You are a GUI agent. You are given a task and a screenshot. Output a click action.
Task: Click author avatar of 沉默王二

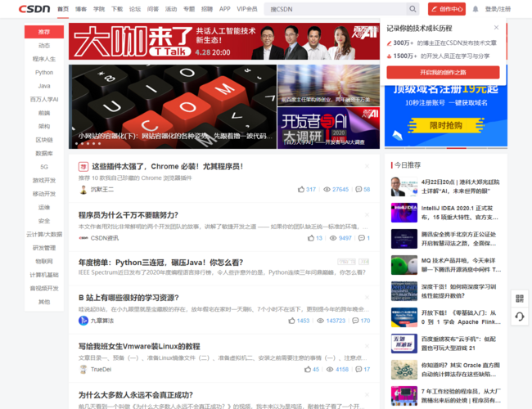point(83,189)
